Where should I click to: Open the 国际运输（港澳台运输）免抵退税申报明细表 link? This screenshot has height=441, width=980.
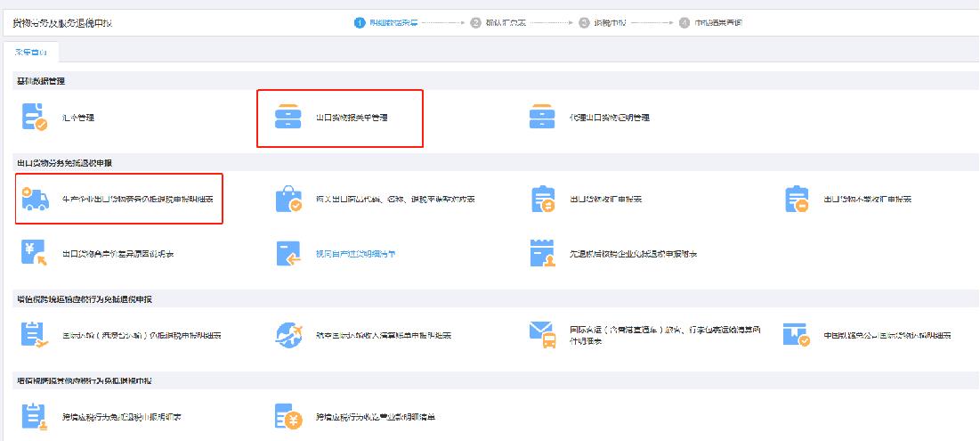(142, 335)
